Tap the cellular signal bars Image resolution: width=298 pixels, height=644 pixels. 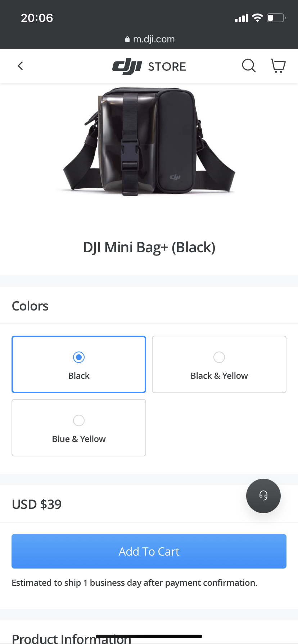point(241,18)
